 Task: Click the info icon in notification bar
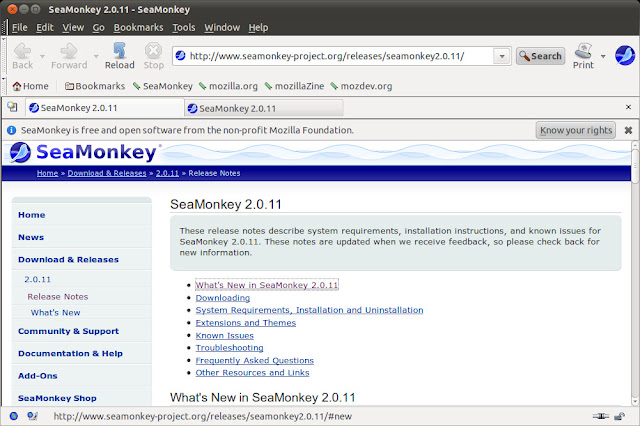click(11, 130)
